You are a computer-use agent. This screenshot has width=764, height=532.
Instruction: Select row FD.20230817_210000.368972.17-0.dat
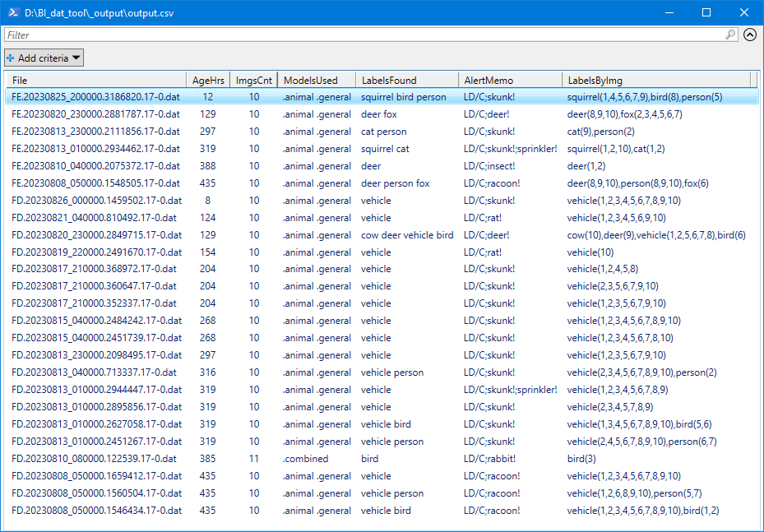coord(382,269)
